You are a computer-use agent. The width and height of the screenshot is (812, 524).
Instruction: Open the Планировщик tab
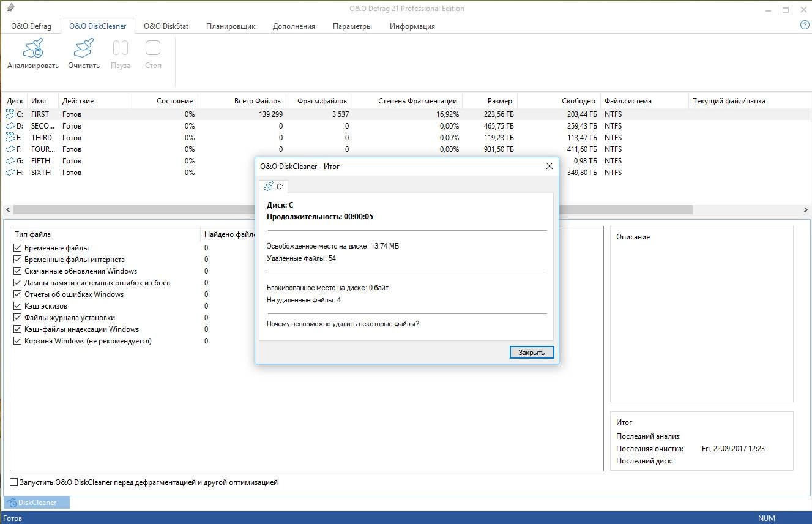231,26
